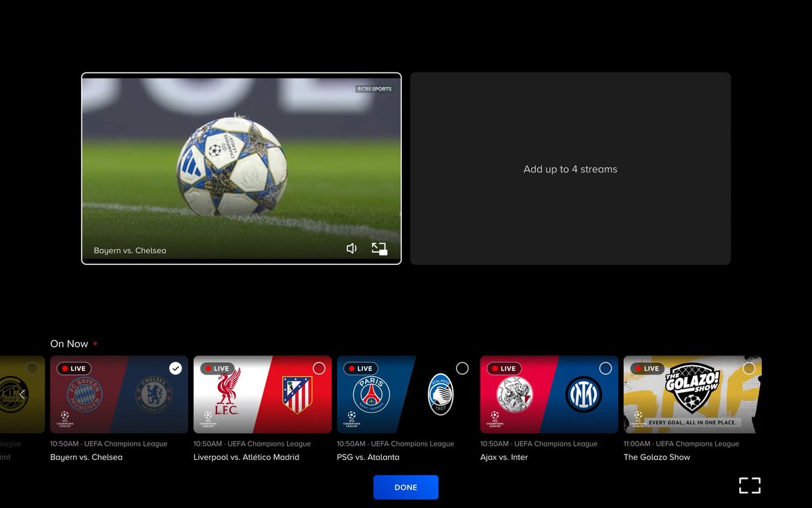Select the playing Bayern vs. Chelsea video tile
This screenshot has height=508, width=812.
[242, 168]
